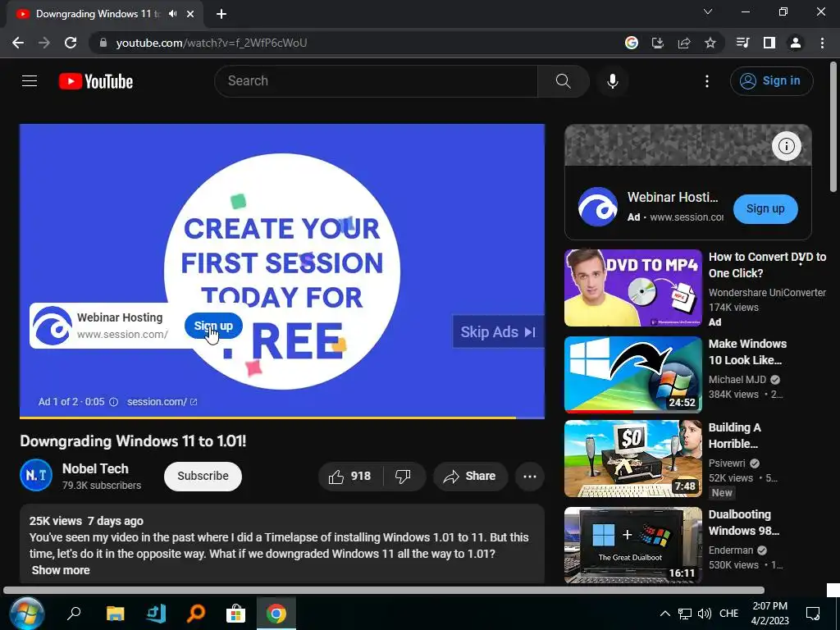Click the horizontal scrollbar
840x630 pixels.
tap(384, 591)
